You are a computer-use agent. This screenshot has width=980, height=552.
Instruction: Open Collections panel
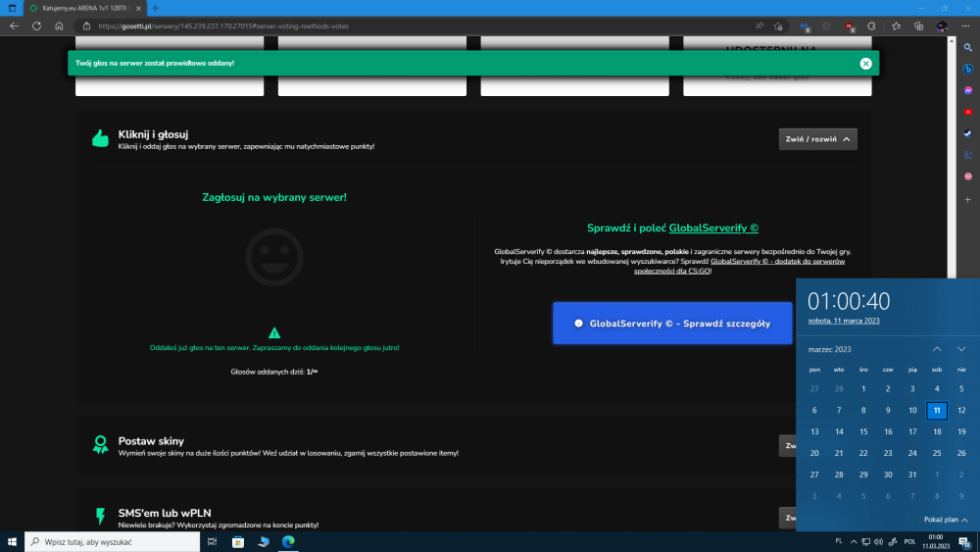[x=919, y=26]
